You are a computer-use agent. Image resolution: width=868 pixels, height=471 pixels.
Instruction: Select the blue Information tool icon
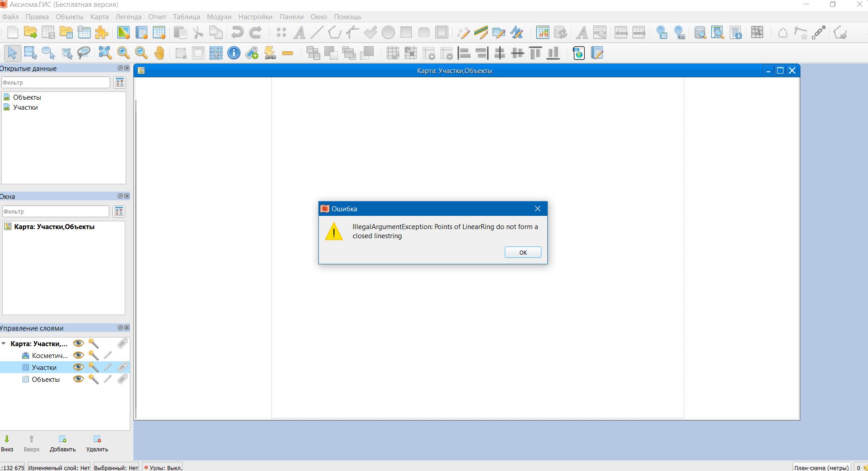[234, 53]
